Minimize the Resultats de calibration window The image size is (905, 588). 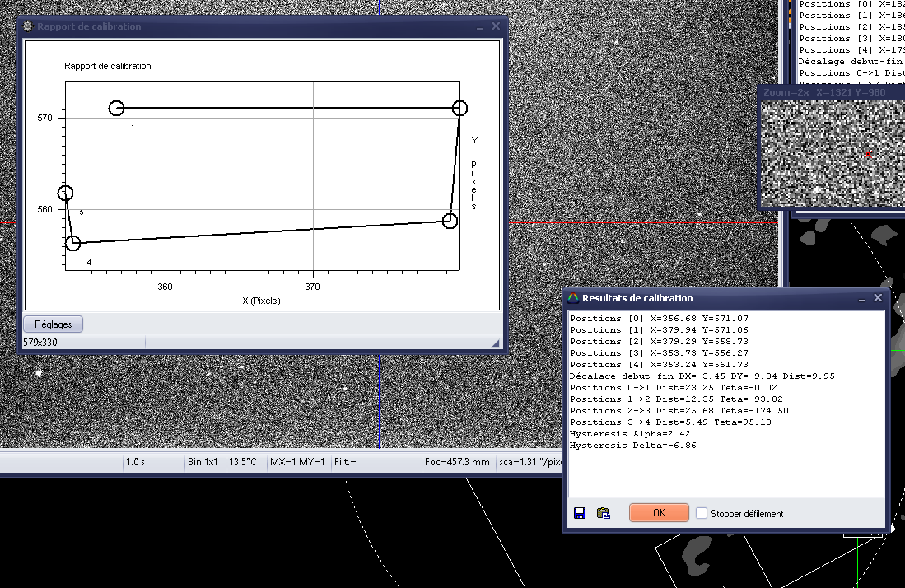tap(862, 298)
